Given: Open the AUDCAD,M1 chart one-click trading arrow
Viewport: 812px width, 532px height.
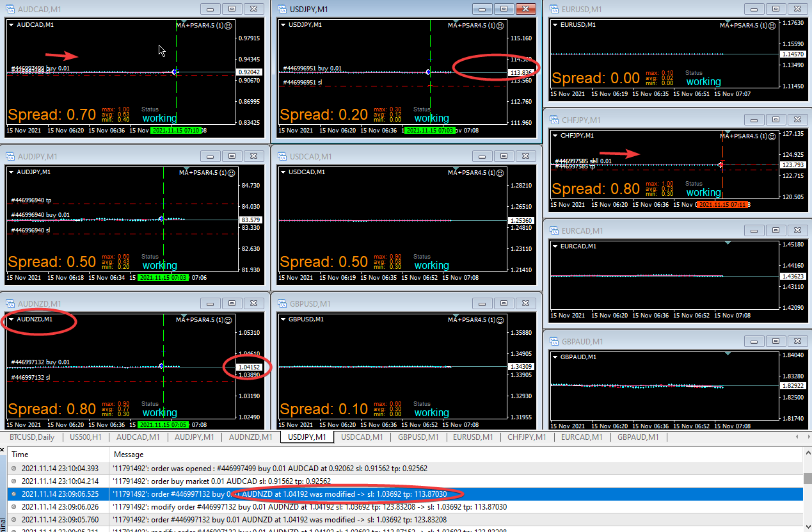Looking at the screenshot, I should [12, 25].
